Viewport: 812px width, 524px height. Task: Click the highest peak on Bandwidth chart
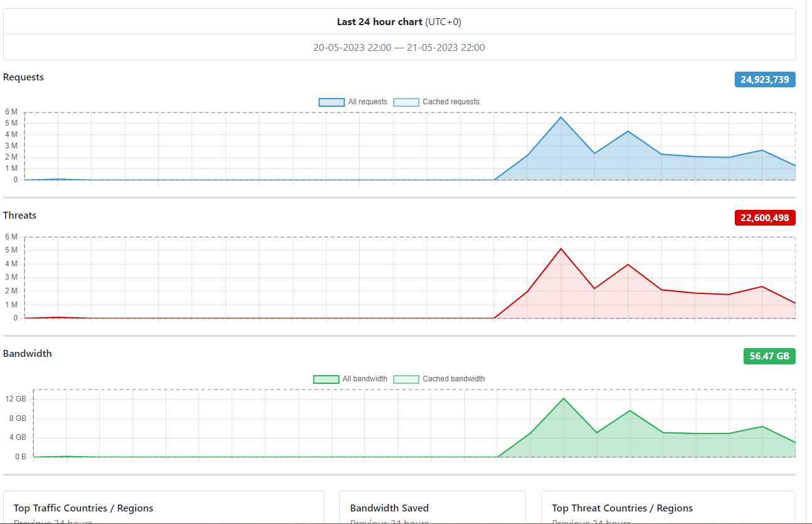(x=564, y=398)
